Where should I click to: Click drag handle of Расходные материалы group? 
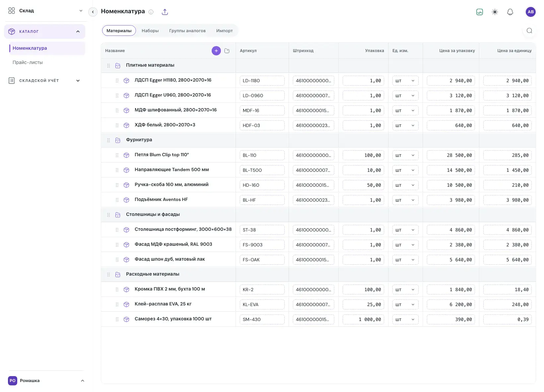click(x=108, y=275)
